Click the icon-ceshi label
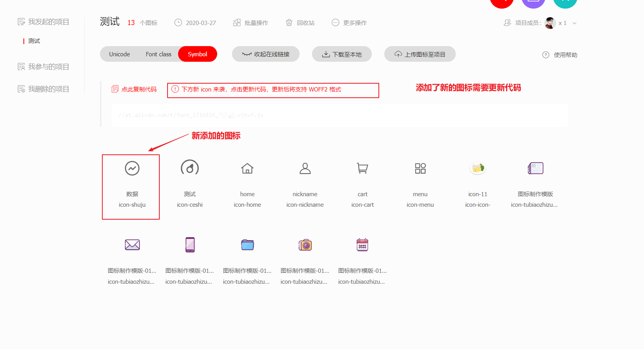Screen dimensions: 644x349 pos(190,205)
